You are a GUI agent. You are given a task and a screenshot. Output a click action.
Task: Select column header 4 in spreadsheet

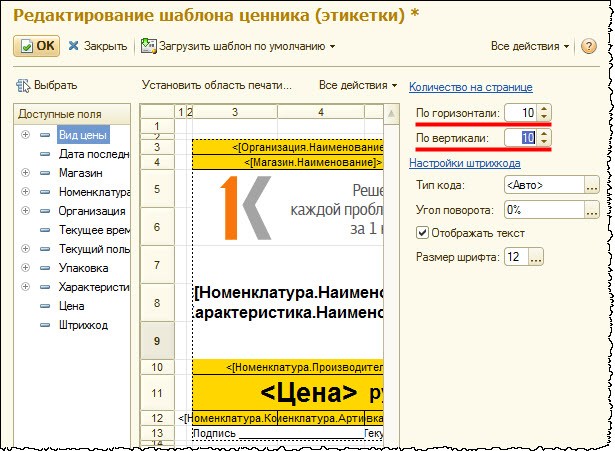tap(320, 112)
